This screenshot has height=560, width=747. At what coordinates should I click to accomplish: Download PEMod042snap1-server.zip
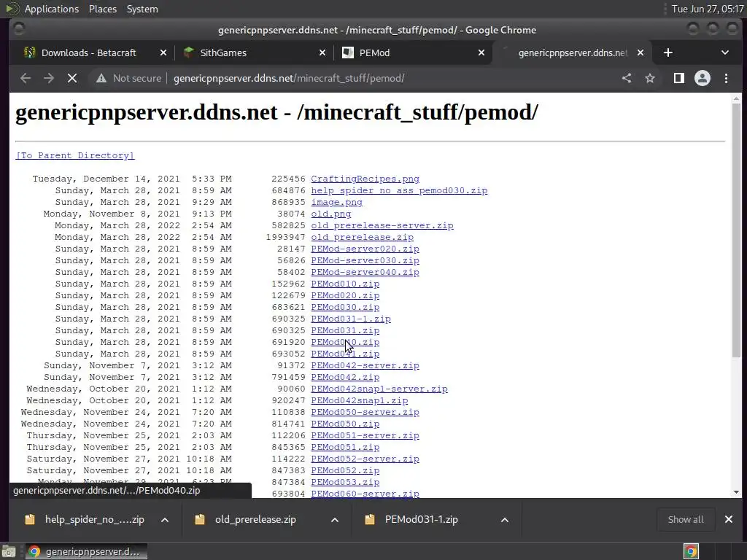click(379, 389)
